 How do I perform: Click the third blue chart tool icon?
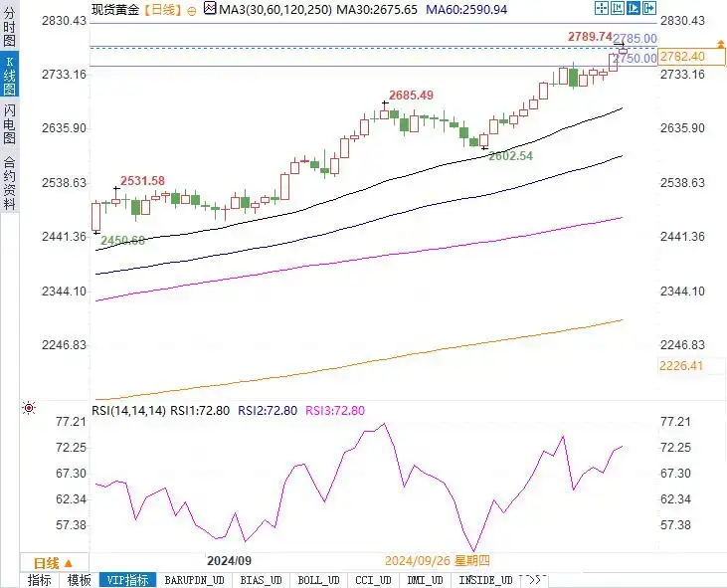634,8
